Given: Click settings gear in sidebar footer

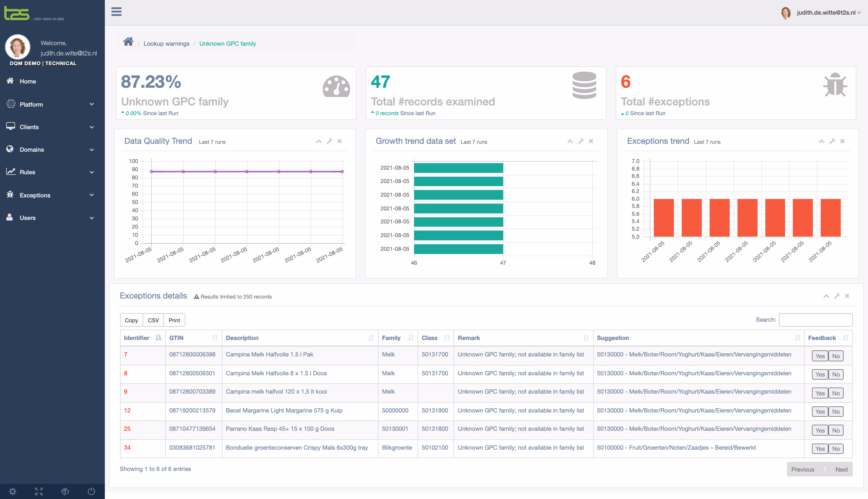Looking at the screenshot, I should (x=13, y=491).
